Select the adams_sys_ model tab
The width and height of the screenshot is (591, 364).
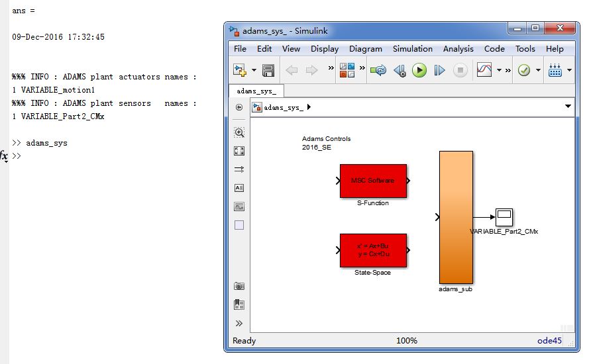256,91
